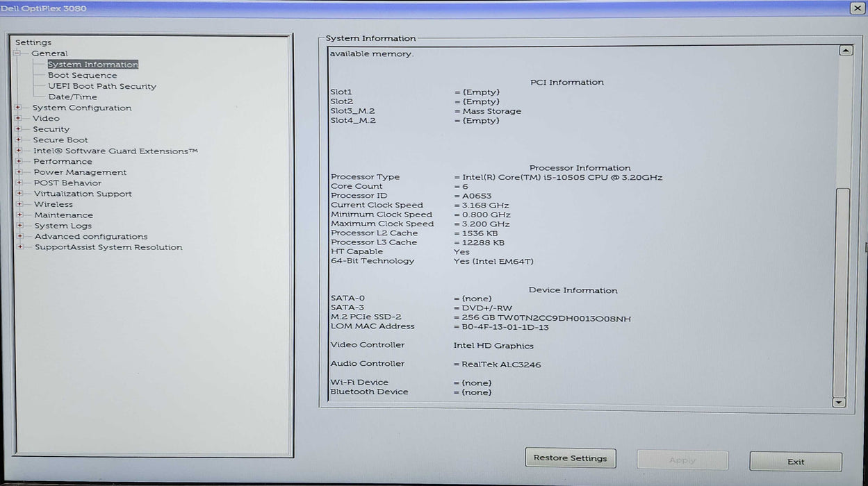Expand the Virtualization Support node
Viewport: 868px width, 486px height.
pos(19,194)
